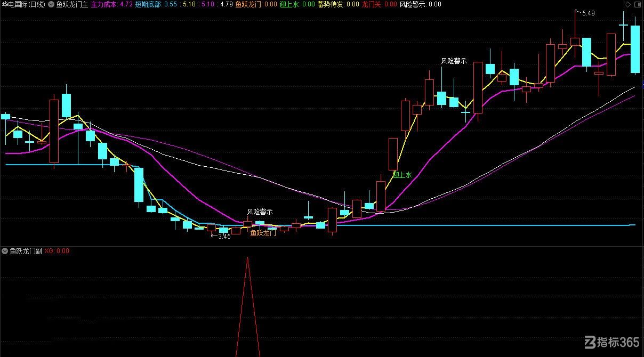Click the 风险警示 chart label above 鱼跃龙门 signal
This screenshot has height=357, width=644.
[260, 212]
